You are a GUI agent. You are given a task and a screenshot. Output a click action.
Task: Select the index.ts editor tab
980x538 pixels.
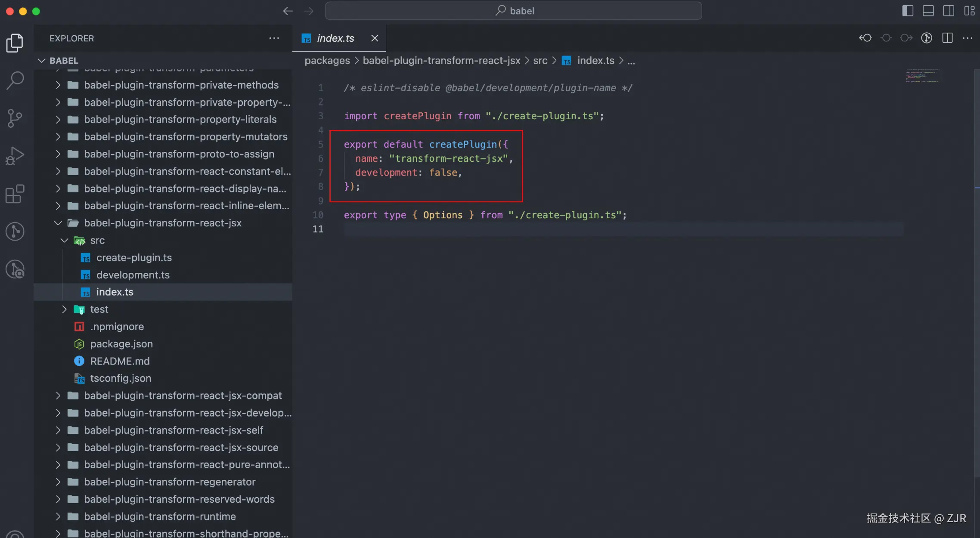click(335, 38)
